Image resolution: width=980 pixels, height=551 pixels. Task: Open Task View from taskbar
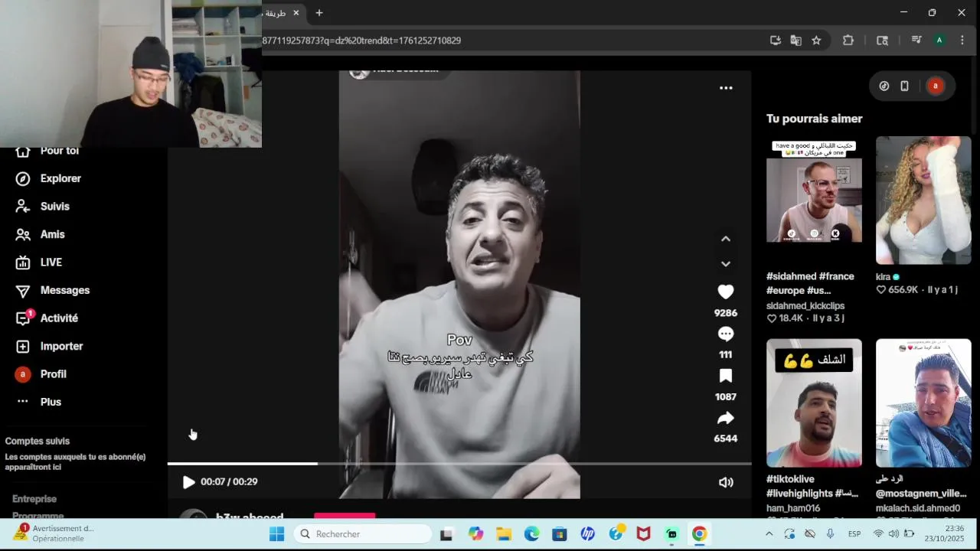click(x=446, y=534)
